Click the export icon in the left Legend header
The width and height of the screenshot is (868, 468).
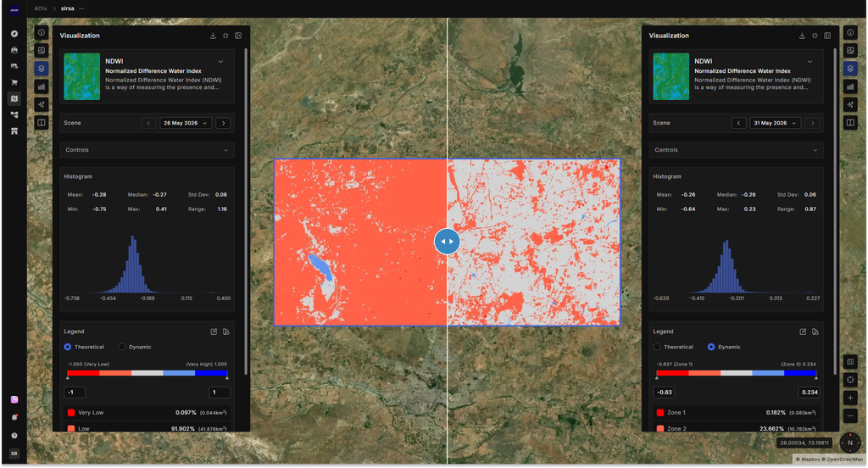pyautogui.click(x=214, y=331)
